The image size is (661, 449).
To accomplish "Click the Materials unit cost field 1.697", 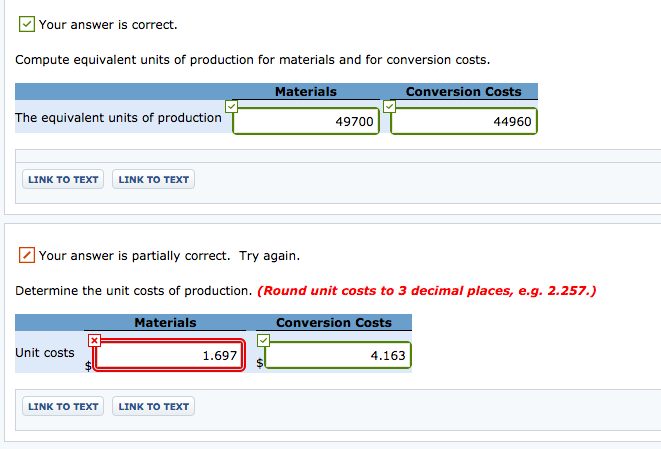I will [x=169, y=355].
